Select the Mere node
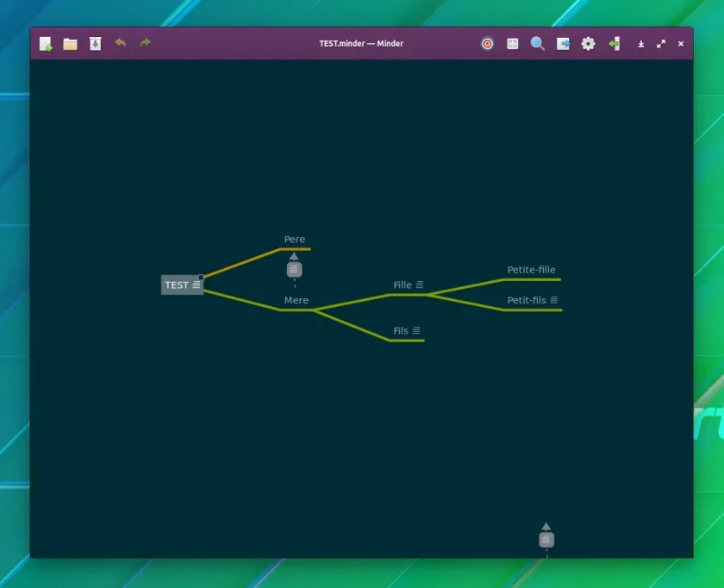The width and height of the screenshot is (724, 588). [x=296, y=300]
